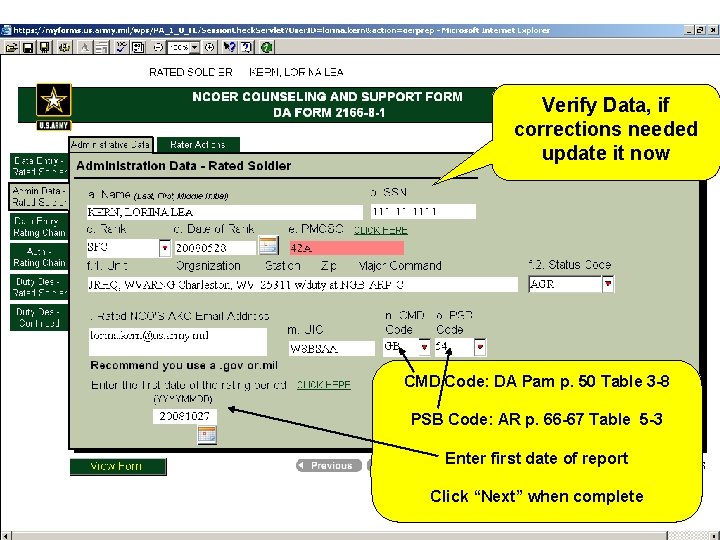Click the save floppy disk icon
The image size is (720, 540).
(28, 47)
